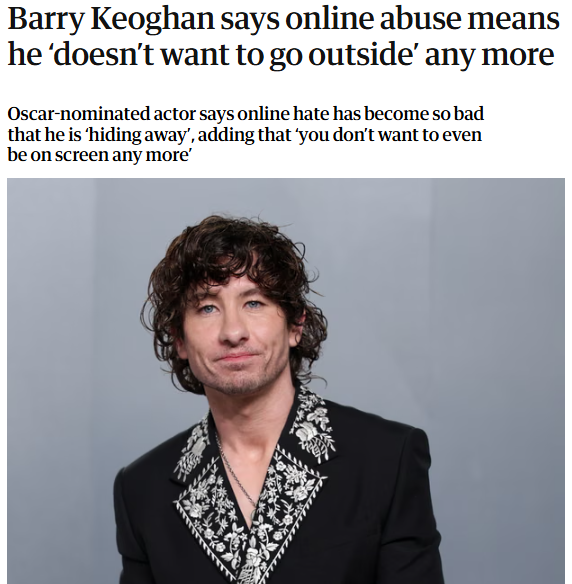Click "you don't want to even" in the subheading
The width and height of the screenshot is (572, 584).
coord(390,135)
